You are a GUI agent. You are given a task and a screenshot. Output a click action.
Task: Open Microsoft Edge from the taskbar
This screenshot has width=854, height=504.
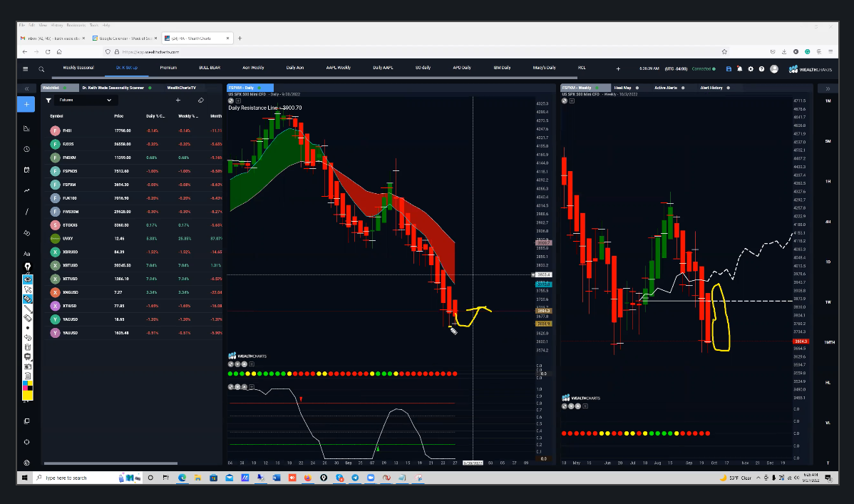pyautogui.click(x=182, y=478)
